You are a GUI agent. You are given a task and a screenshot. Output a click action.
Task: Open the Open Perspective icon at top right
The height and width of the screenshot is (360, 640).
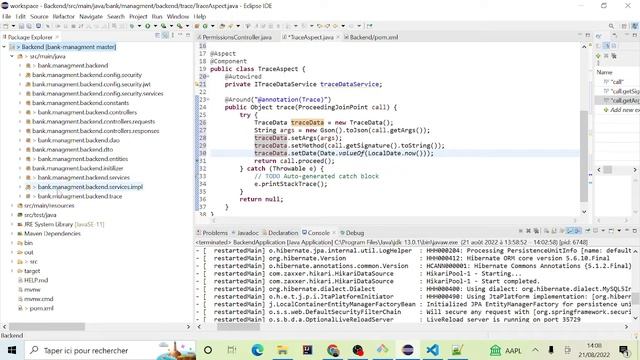click(624, 26)
